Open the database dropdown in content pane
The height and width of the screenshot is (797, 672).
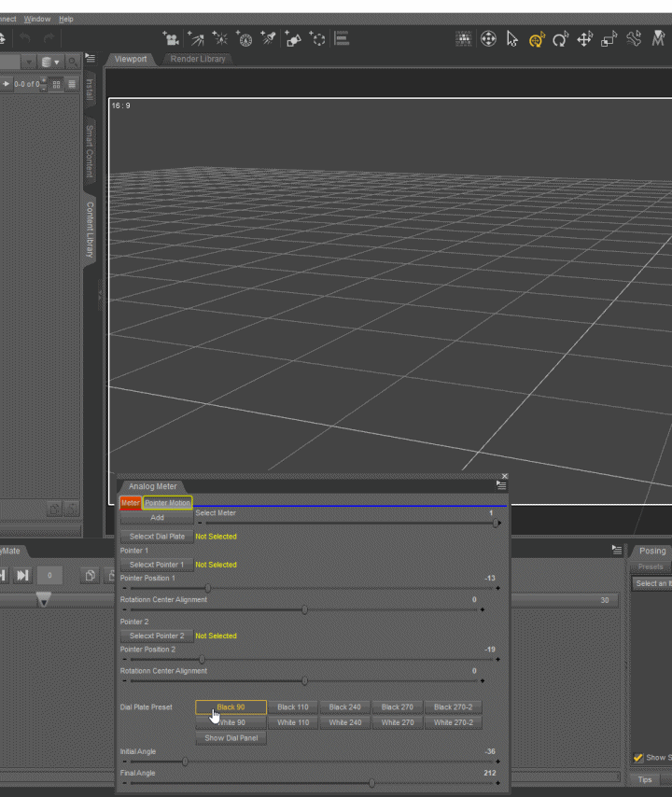[x=49, y=62]
